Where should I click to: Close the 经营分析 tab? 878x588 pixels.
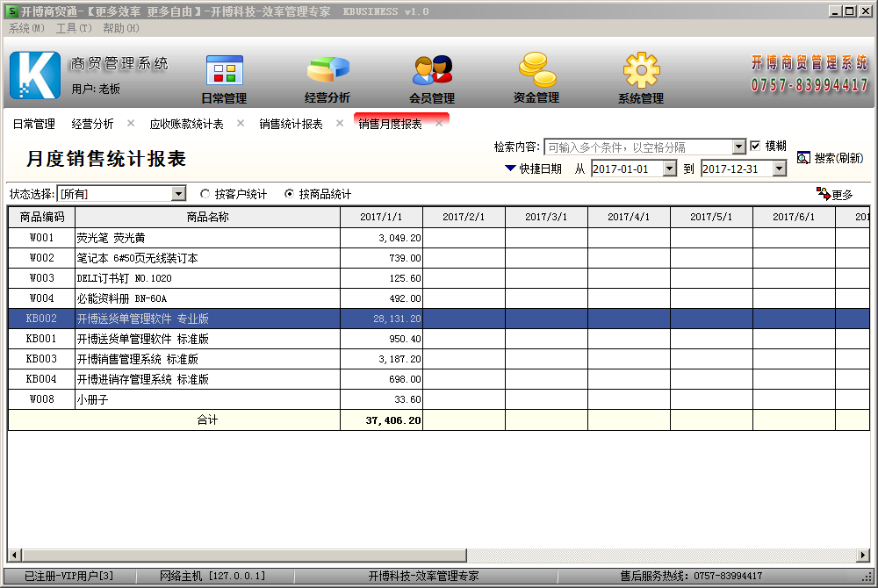(131, 123)
